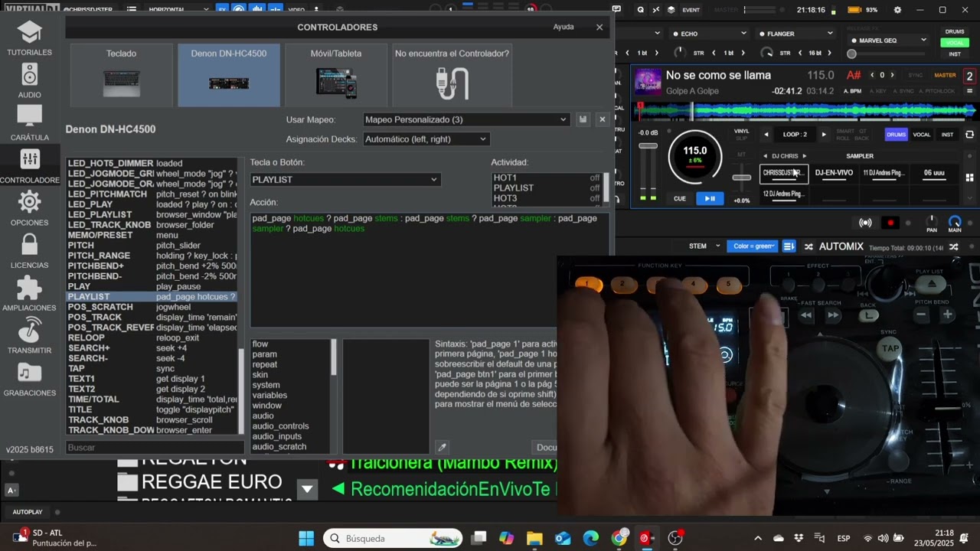980x551 pixels.
Task: Open the FLANGER effect dropdown
Action: pyautogui.click(x=795, y=34)
